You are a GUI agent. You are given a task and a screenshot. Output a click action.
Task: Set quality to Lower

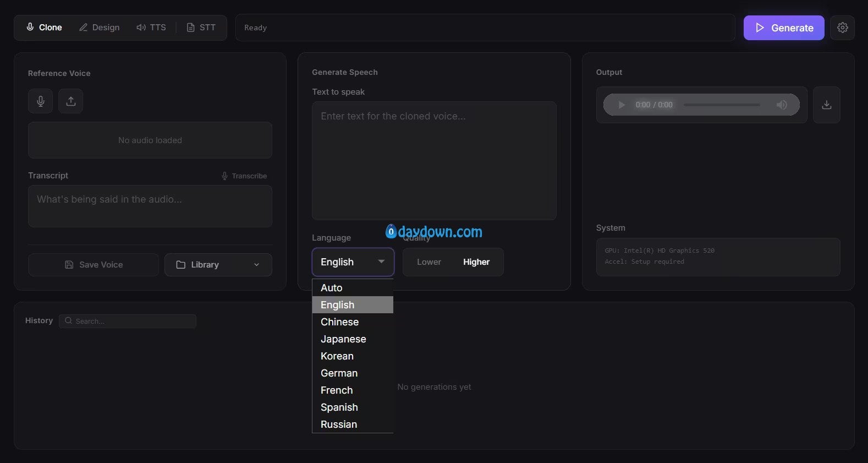point(429,262)
